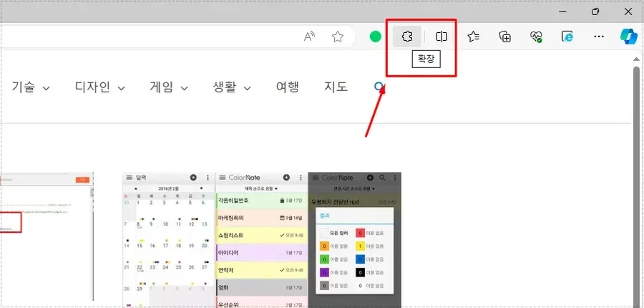Click plus icon in 달력 header
Viewport: 644px width, 308px height.
(x=193, y=178)
